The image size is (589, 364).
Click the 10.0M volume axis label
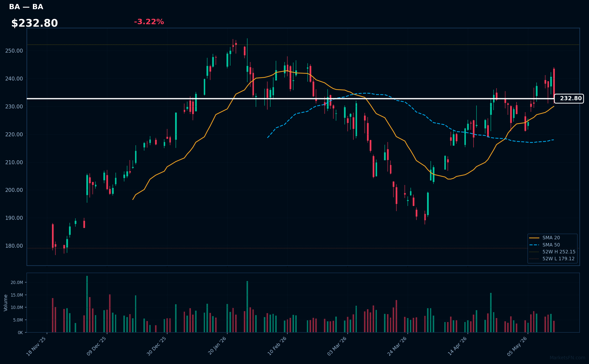pos(17,307)
